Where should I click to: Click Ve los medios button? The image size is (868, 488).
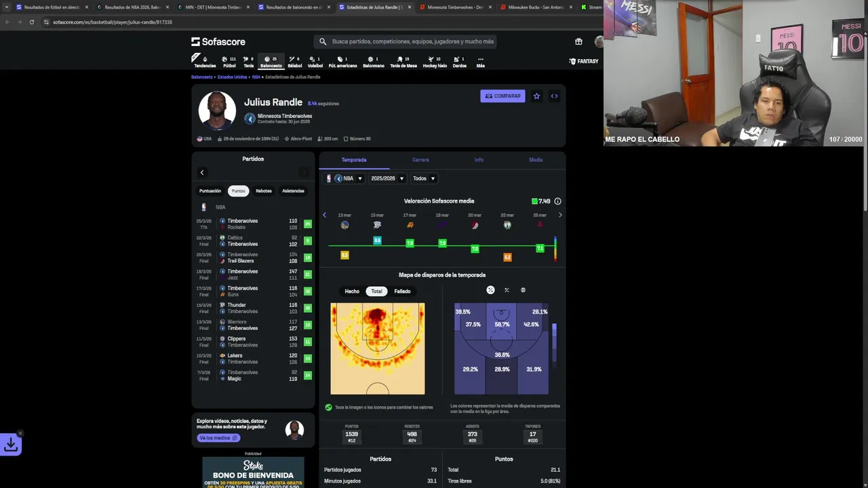tap(218, 438)
